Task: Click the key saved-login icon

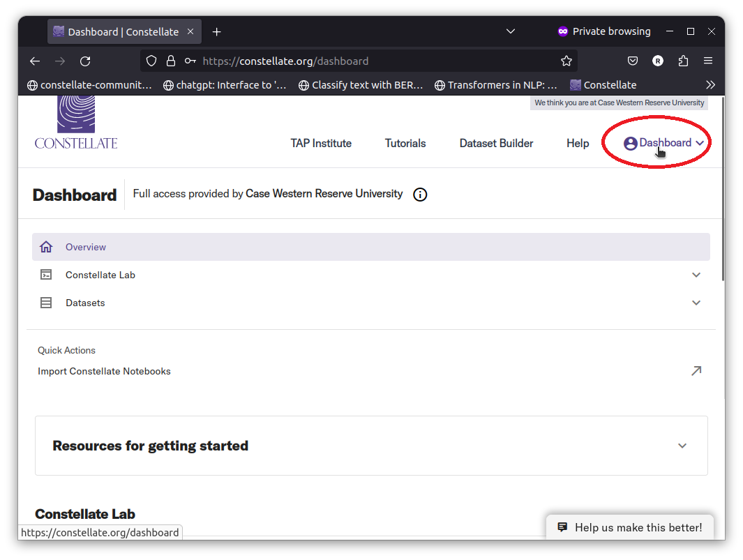Action: click(190, 61)
